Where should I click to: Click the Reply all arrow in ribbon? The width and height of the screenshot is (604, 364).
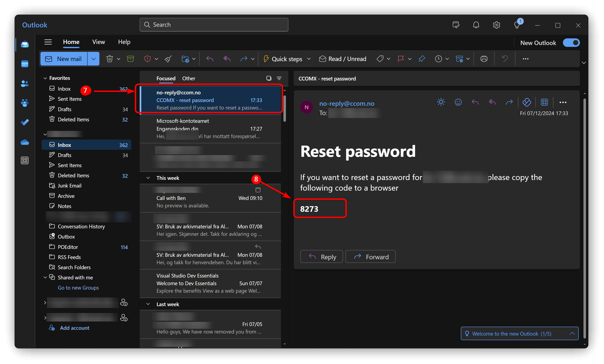(227, 59)
